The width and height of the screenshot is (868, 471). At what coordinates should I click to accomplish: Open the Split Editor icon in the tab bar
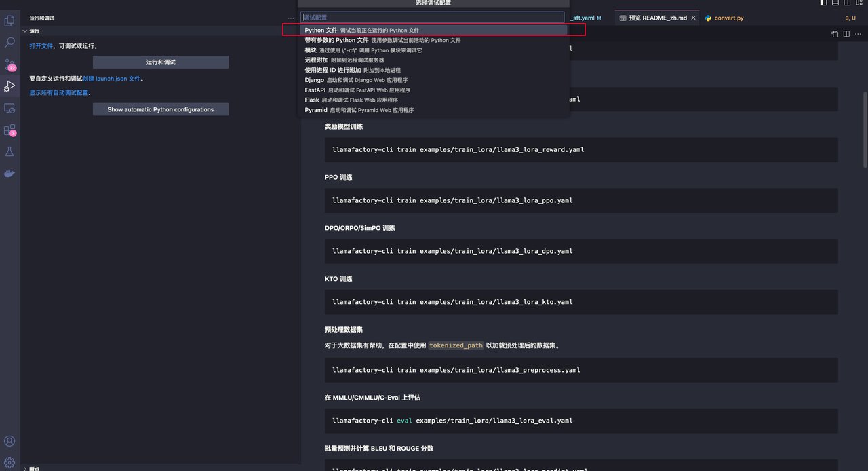(846, 33)
